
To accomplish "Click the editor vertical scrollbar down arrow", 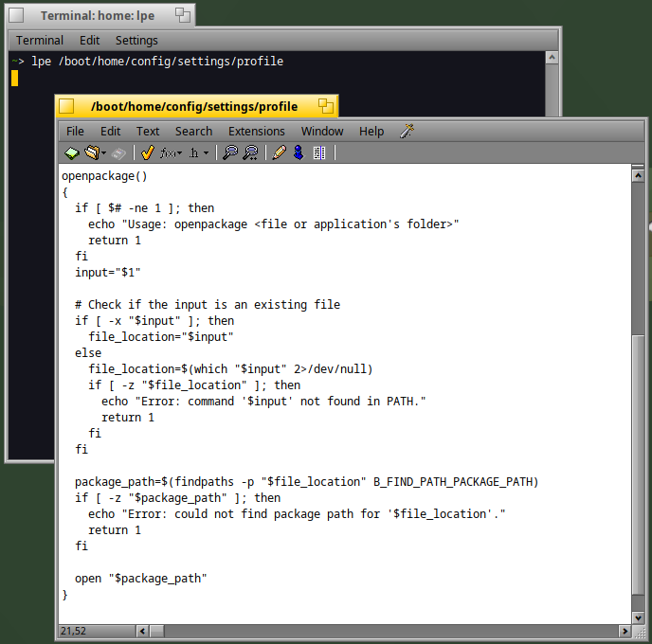I will 639,617.
